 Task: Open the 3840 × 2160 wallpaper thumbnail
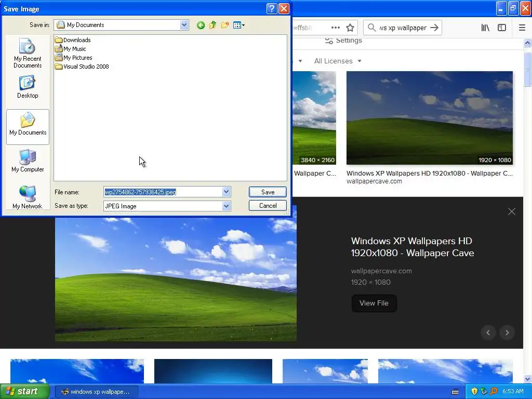314,118
